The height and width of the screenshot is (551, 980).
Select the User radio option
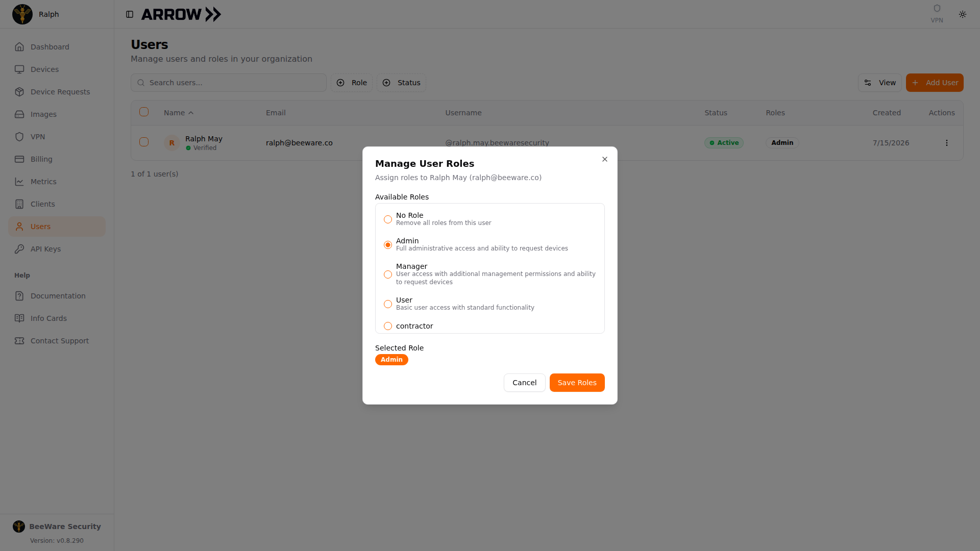(x=388, y=304)
